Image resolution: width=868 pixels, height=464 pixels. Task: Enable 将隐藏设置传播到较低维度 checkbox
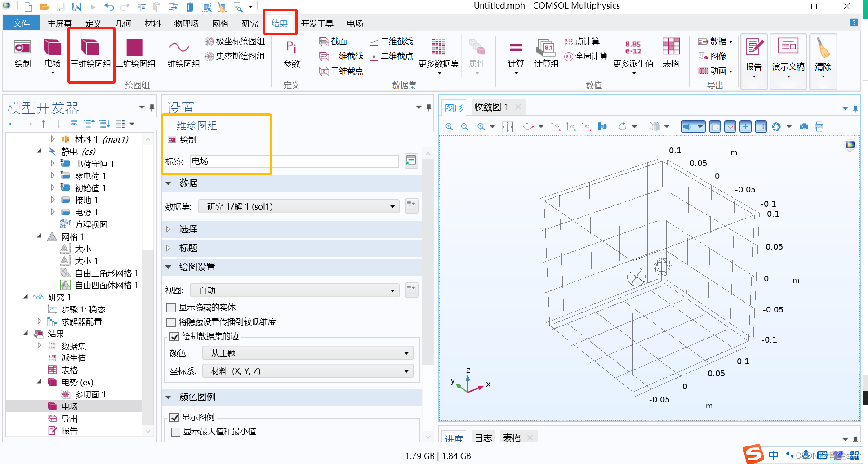click(x=171, y=322)
